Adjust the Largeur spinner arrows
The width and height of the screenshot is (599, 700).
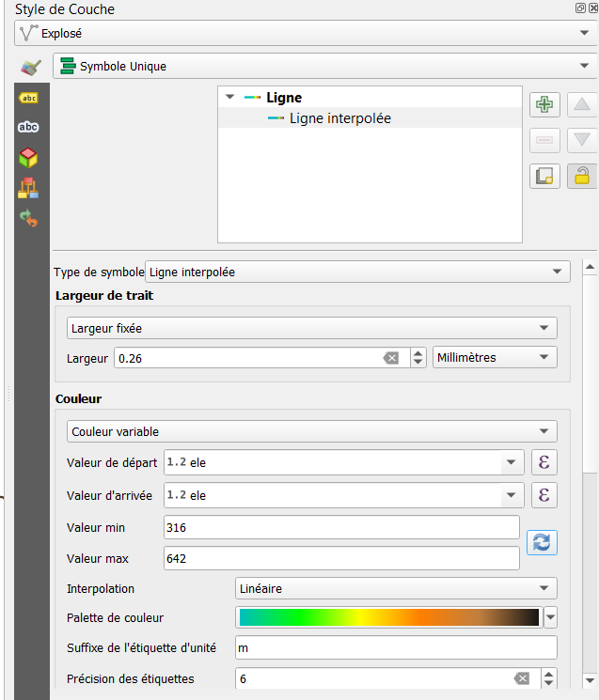[418, 358]
